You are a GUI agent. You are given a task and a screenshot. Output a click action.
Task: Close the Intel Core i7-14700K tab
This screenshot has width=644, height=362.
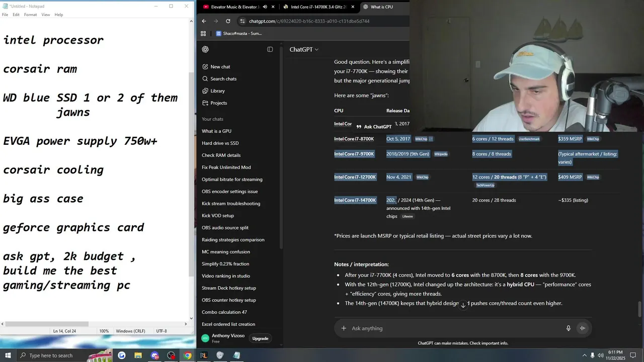click(x=353, y=7)
